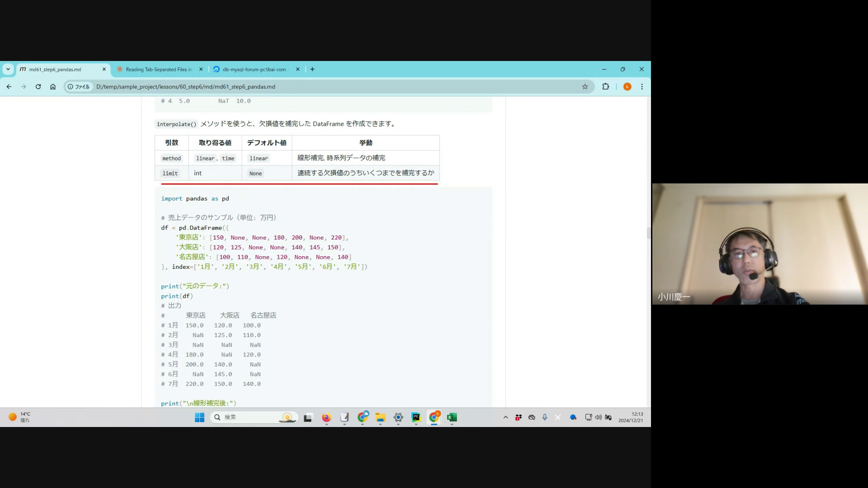Screen dimensions: 868x488
Task: Reload the current page
Action: tap(38, 87)
